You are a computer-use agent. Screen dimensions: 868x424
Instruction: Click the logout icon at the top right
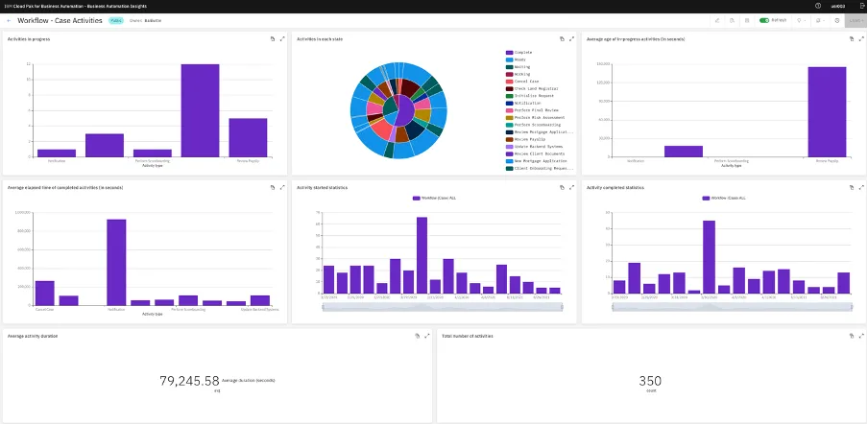pos(862,6)
